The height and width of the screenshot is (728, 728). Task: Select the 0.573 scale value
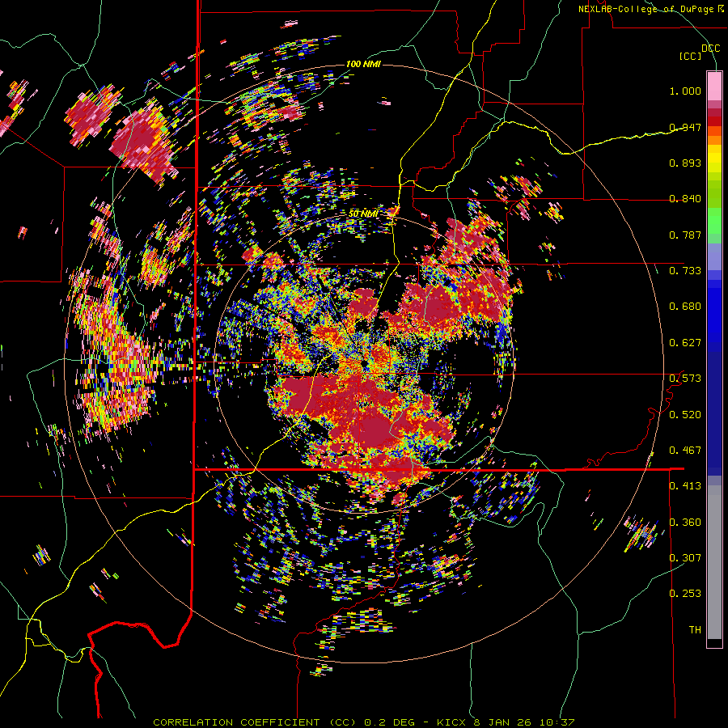tap(685, 379)
